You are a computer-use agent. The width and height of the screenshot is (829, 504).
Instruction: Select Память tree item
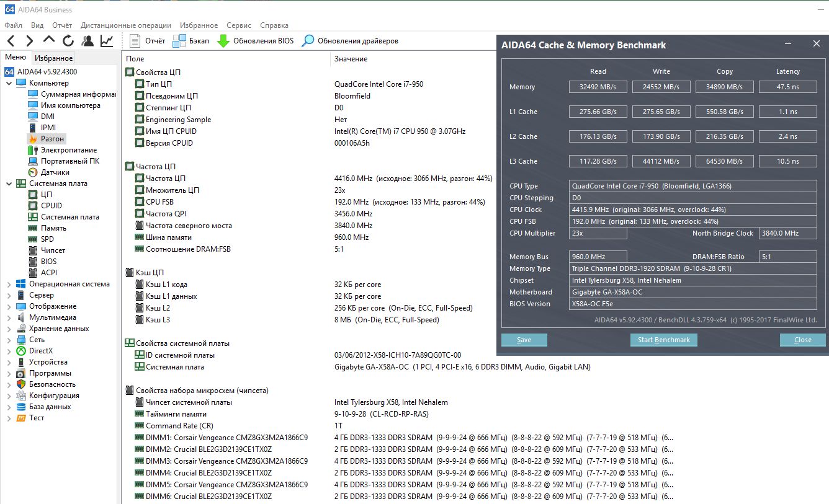click(48, 228)
